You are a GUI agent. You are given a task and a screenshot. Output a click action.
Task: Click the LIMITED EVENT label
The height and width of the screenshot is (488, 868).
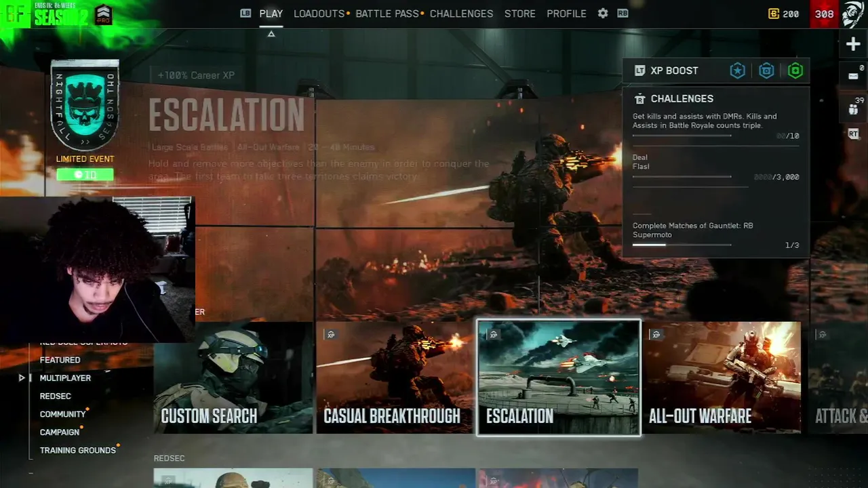click(x=85, y=159)
